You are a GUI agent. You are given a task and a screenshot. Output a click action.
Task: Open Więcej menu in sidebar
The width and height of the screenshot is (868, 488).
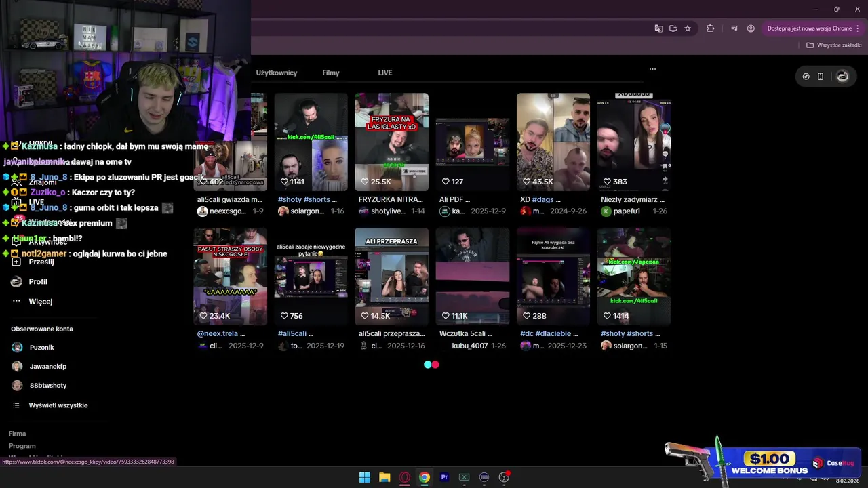[x=40, y=301]
